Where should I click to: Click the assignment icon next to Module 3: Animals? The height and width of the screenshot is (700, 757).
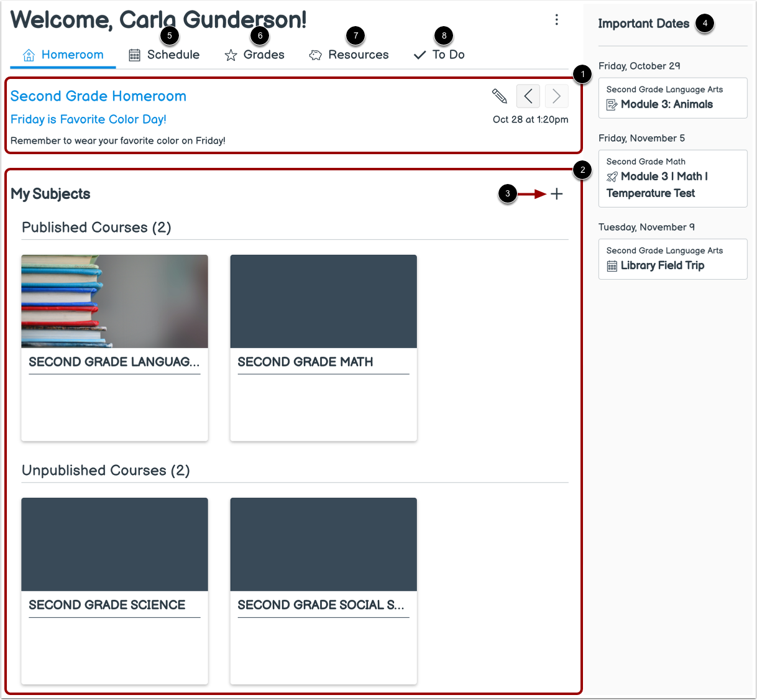point(612,105)
